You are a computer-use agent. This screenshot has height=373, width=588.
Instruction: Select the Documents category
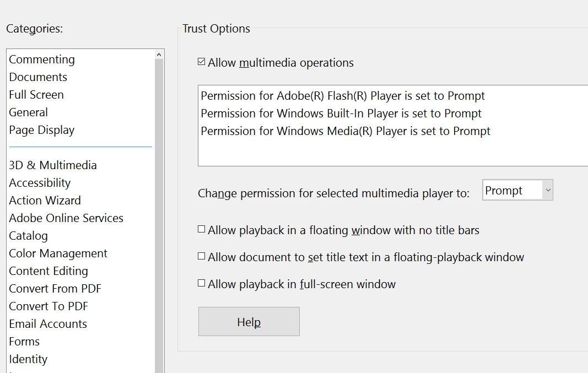(x=38, y=77)
